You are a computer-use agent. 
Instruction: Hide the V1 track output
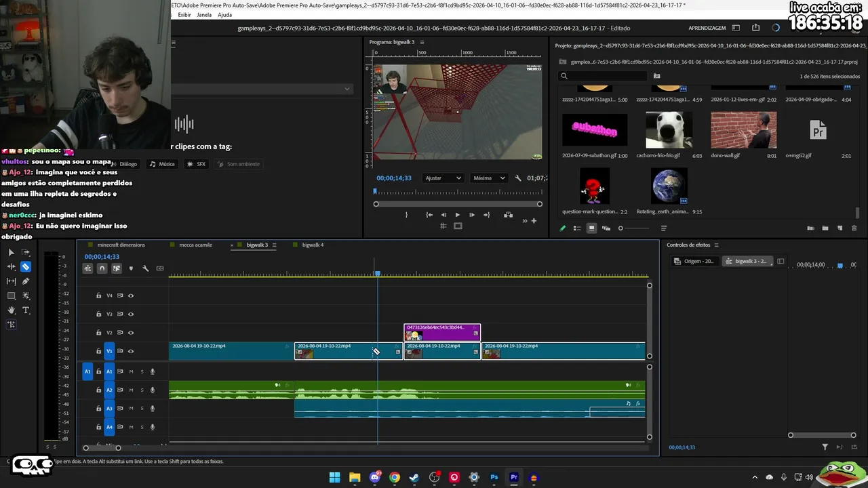click(x=131, y=351)
